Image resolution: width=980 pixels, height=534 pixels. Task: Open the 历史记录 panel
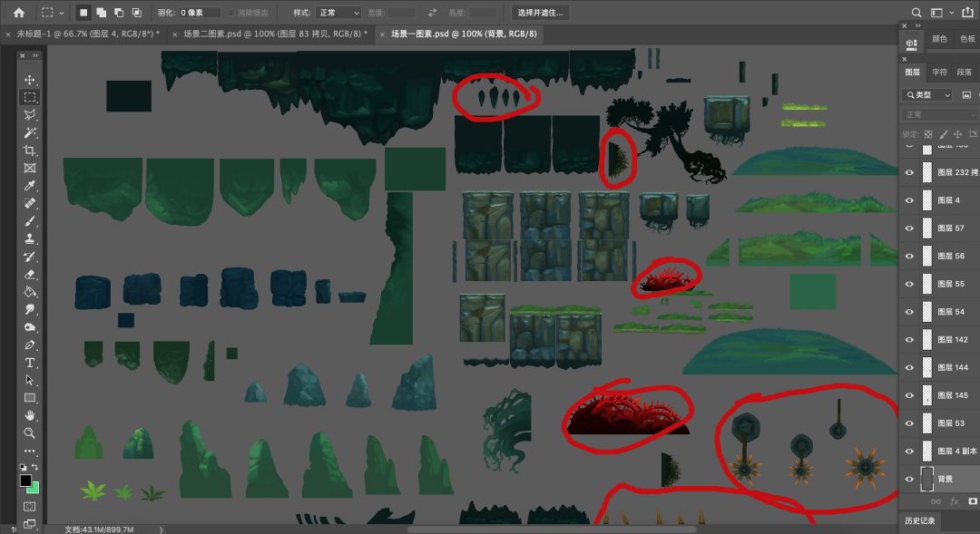tap(920, 521)
